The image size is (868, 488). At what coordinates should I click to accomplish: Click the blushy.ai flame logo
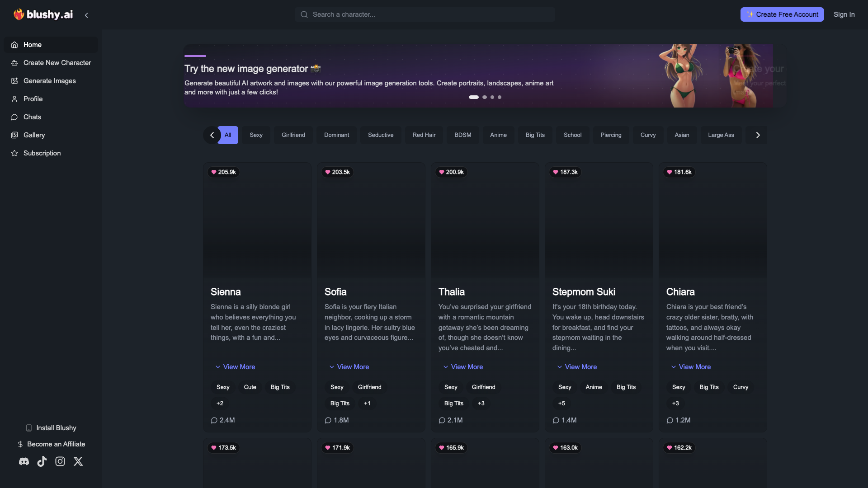[x=19, y=14]
